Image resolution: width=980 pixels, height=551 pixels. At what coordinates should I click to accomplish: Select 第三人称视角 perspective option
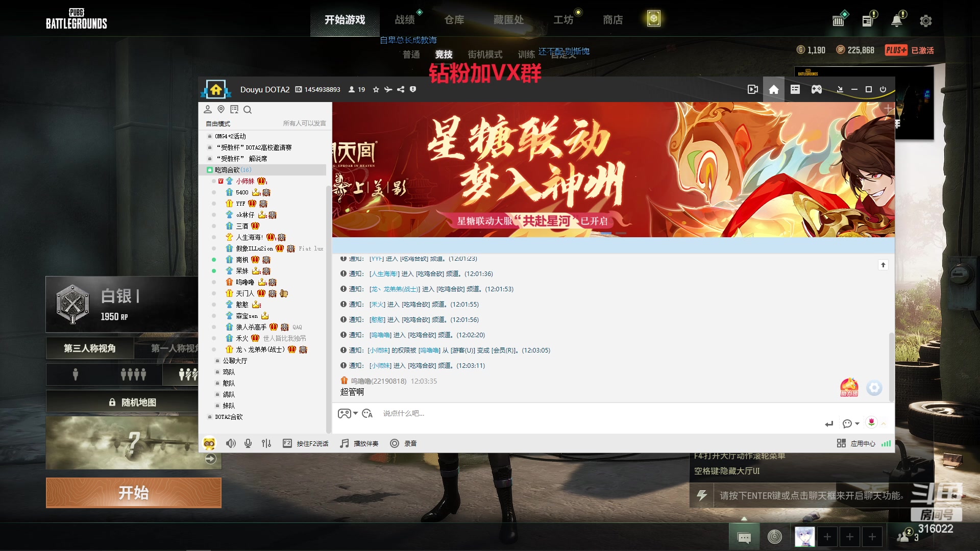coord(90,348)
